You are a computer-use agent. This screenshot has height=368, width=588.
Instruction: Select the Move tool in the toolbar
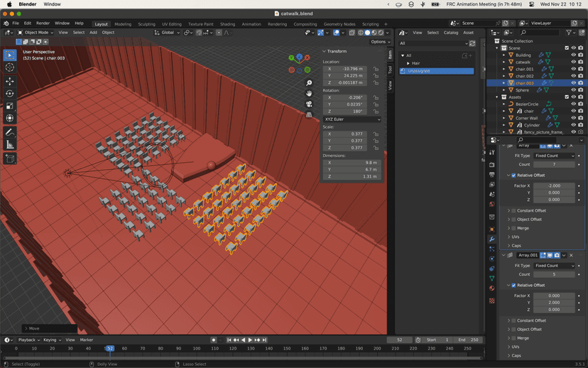(x=10, y=80)
